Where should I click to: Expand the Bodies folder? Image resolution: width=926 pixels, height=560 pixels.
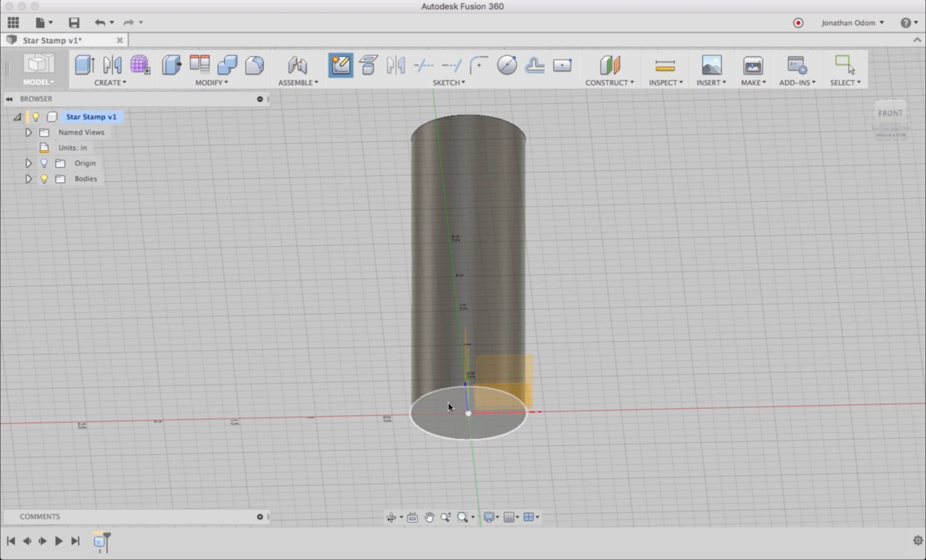tap(28, 178)
